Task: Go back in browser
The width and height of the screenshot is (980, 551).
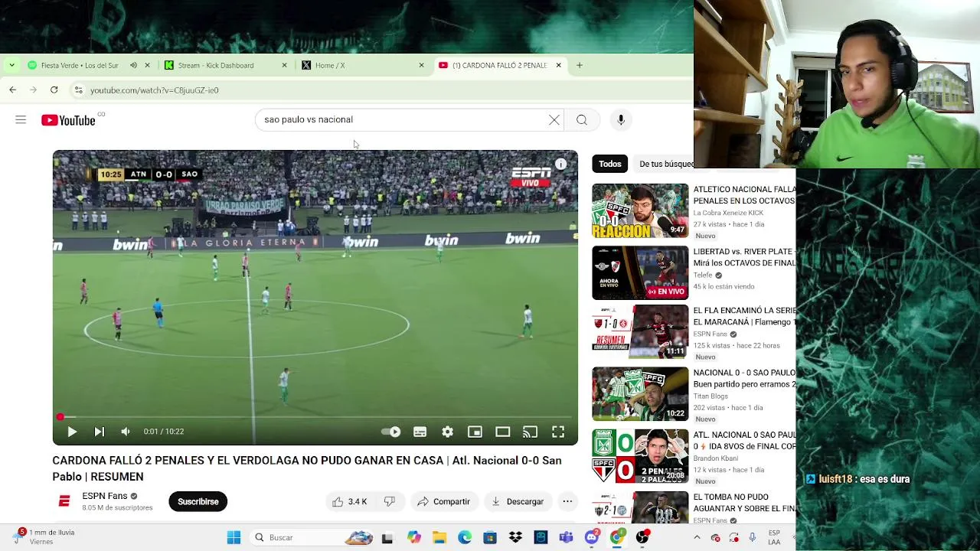Action: point(13,90)
